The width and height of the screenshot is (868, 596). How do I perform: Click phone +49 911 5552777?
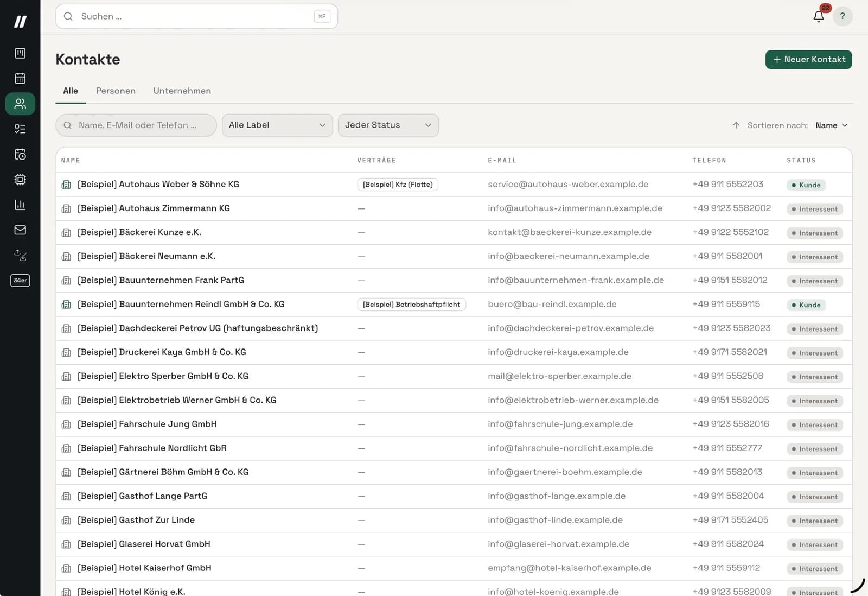click(x=727, y=448)
